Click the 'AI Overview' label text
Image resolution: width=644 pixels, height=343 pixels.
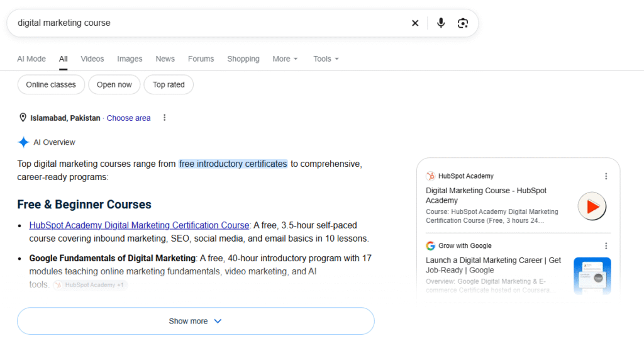pos(54,142)
